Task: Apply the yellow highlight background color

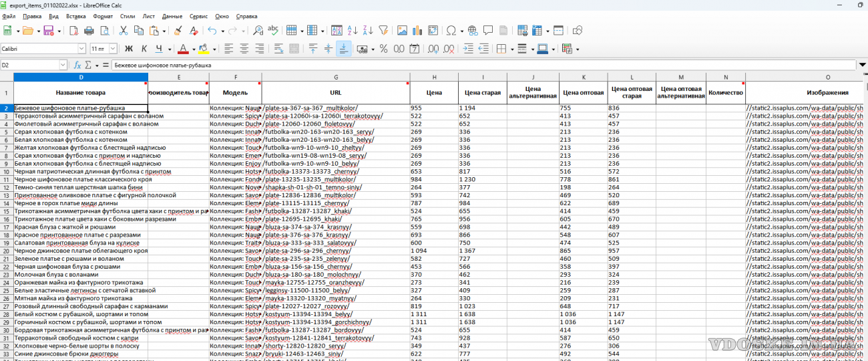Action: pos(203,49)
